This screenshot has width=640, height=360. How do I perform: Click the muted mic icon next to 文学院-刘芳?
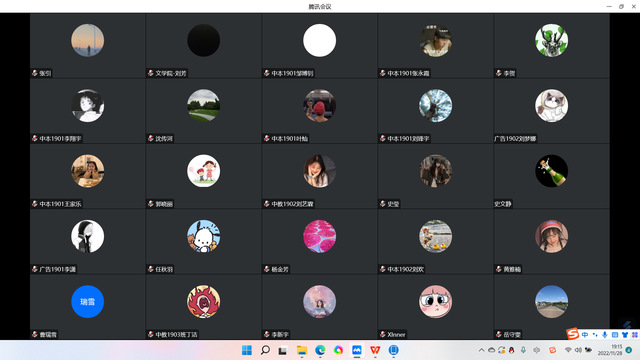pos(151,73)
